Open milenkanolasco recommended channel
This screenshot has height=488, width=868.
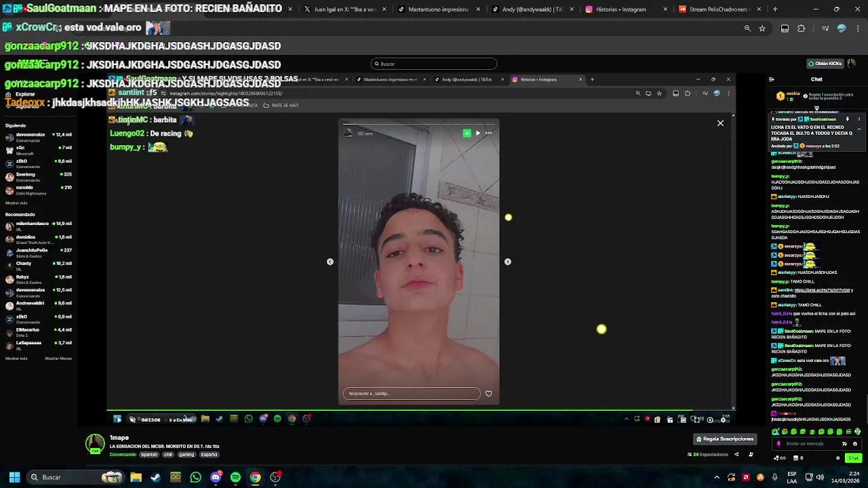pyautogui.click(x=39, y=226)
